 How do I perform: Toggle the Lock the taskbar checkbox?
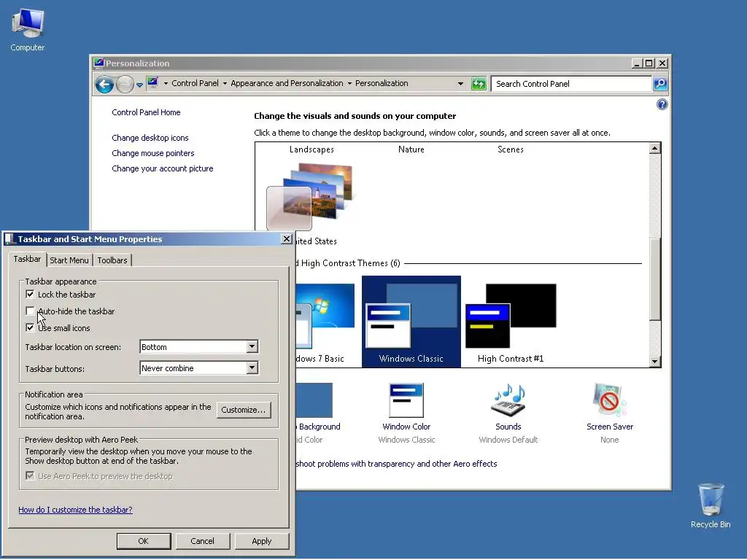point(30,295)
